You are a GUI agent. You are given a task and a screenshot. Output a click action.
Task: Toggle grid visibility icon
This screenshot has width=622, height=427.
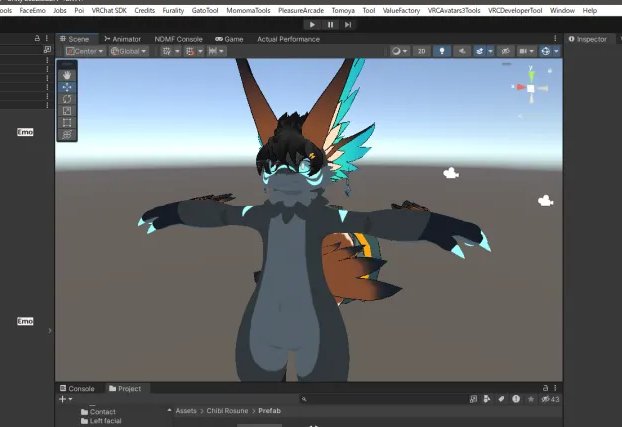(x=167, y=51)
